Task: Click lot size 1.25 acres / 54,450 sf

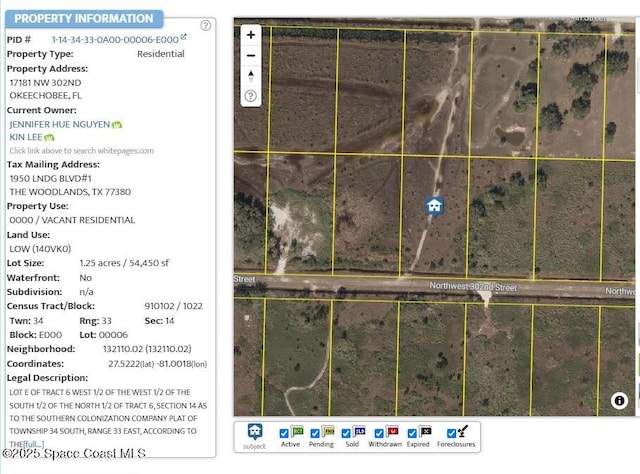Action: (124, 263)
